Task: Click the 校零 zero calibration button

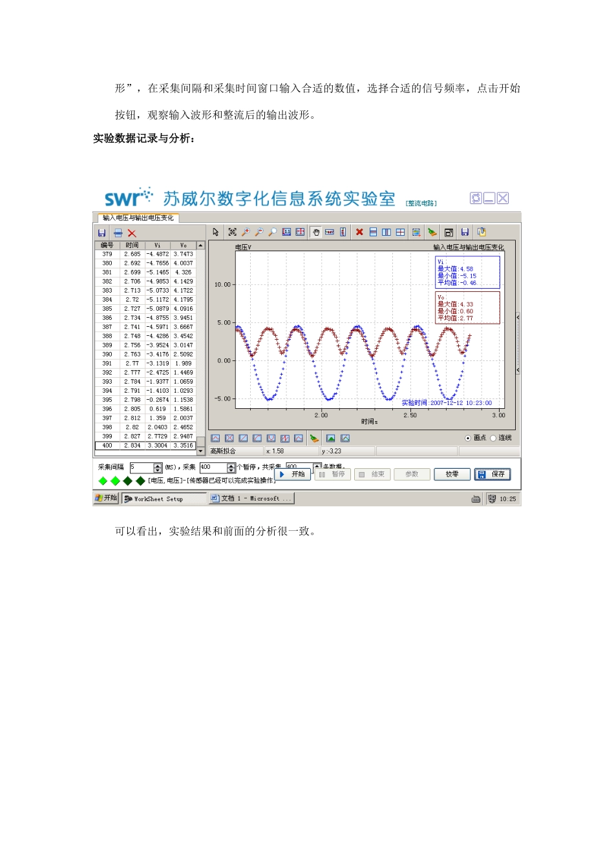Action: (x=452, y=474)
